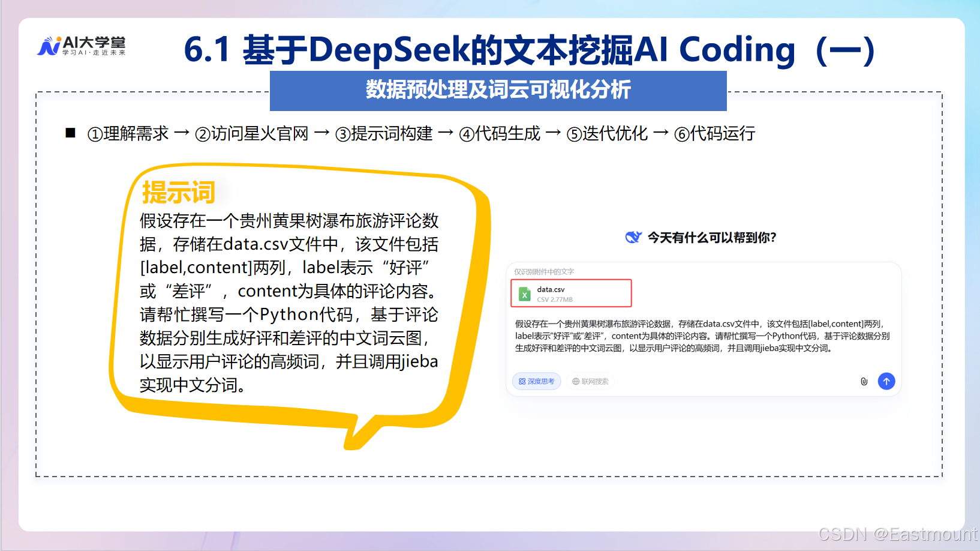Click the DeepSeek whale logo

pyautogui.click(x=633, y=237)
